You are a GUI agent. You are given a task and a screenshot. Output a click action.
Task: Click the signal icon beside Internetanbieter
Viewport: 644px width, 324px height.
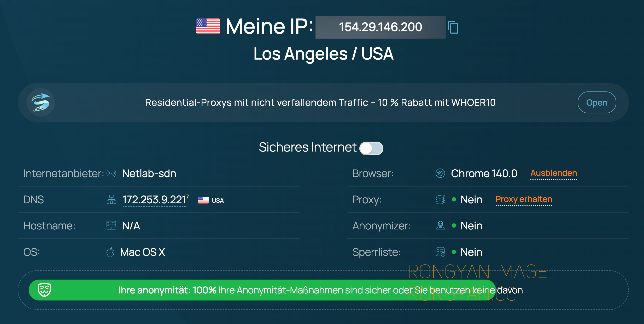pyautogui.click(x=111, y=173)
